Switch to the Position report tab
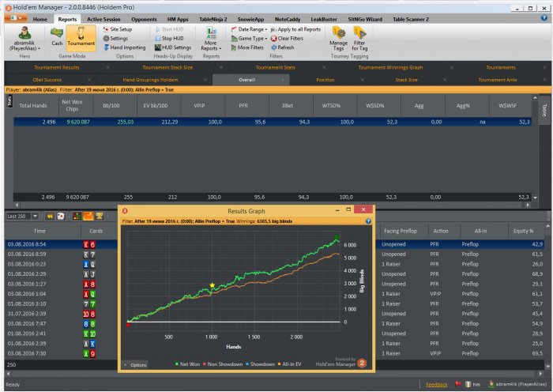 coord(325,80)
